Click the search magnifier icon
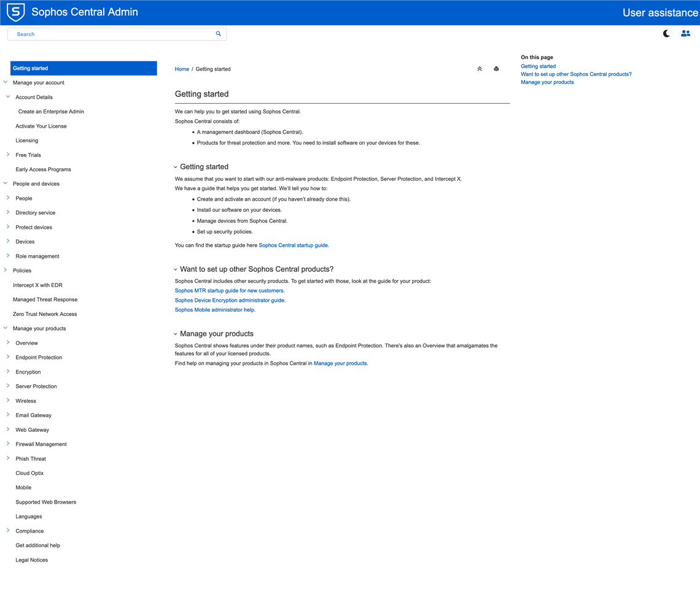This screenshot has height=589, width=700. tap(219, 34)
